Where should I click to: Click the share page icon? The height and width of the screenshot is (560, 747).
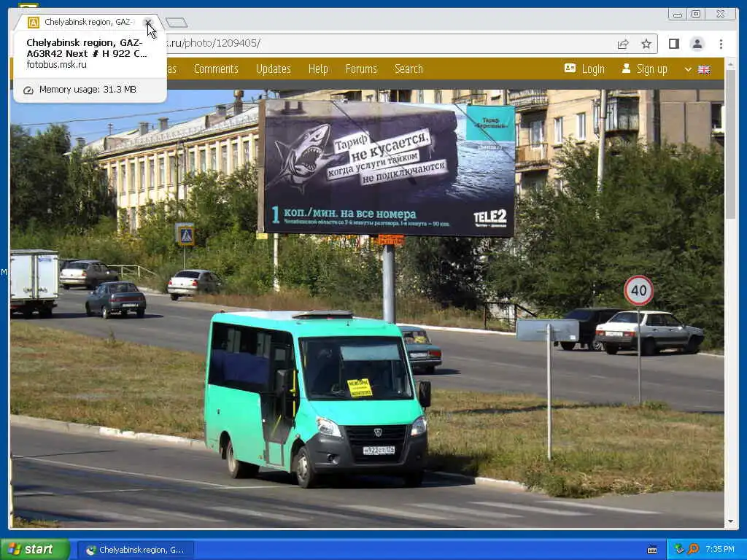pyautogui.click(x=623, y=44)
